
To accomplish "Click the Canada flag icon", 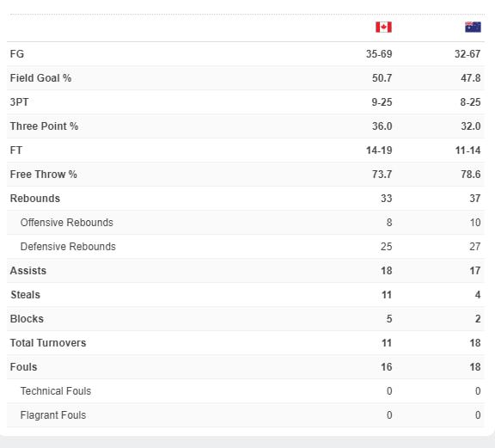I will coord(383,28).
